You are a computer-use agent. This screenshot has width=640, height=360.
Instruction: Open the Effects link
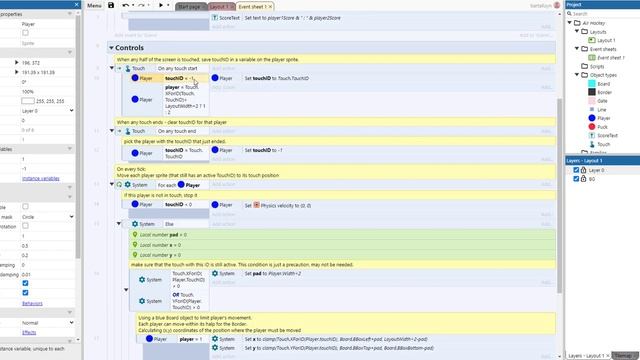29,332
